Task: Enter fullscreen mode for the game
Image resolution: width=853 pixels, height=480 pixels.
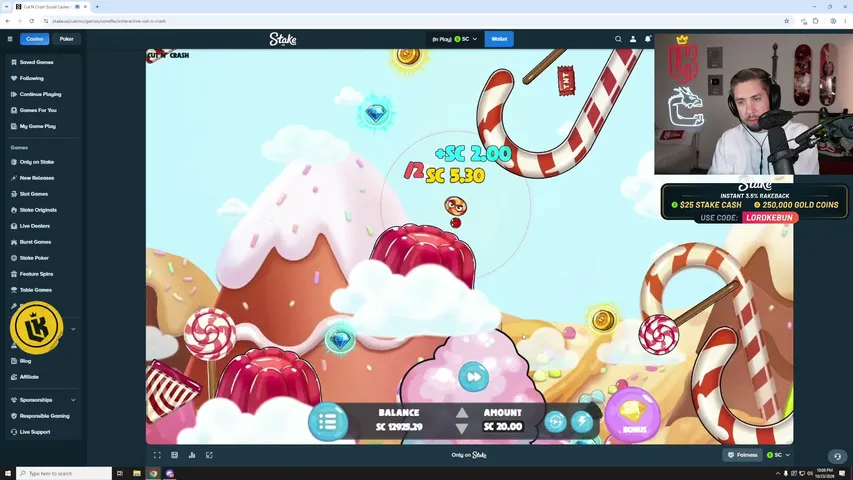Action: coord(157,455)
